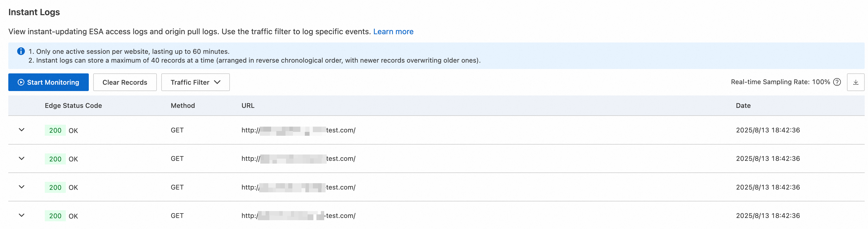Click the Method column header
868x229 pixels.
[x=183, y=106]
